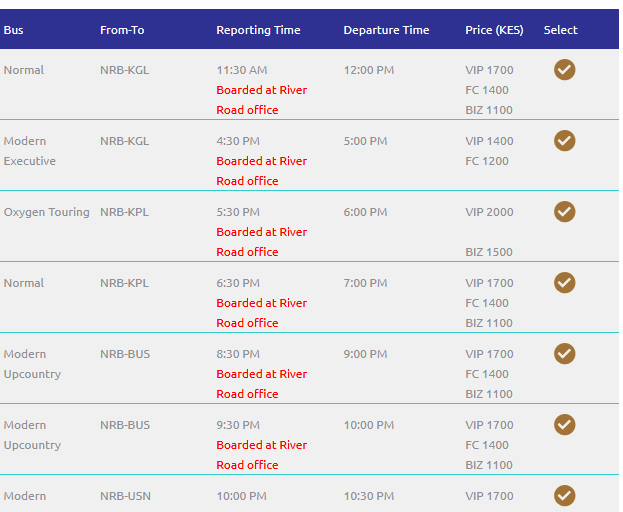Click the Bus column header
The width and height of the screenshot is (623, 512).
tap(14, 30)
